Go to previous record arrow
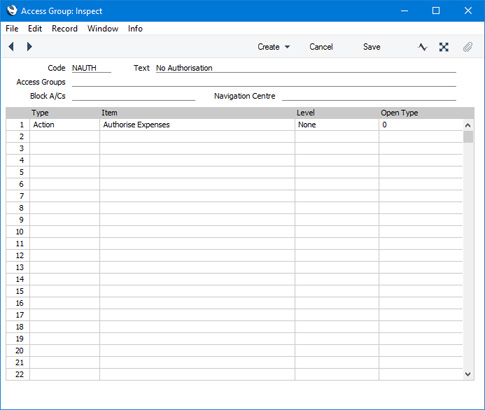Screen dimensions: 485x410 point(11,47)
